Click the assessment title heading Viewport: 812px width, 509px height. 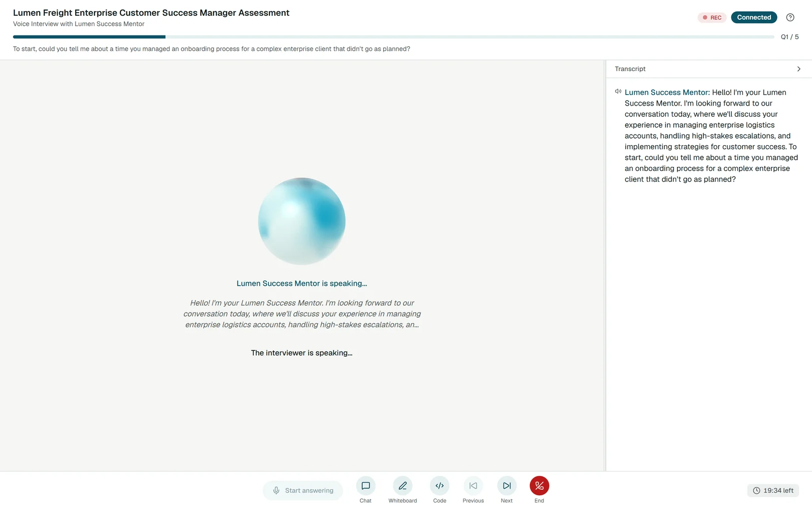[x=151, y=13]
